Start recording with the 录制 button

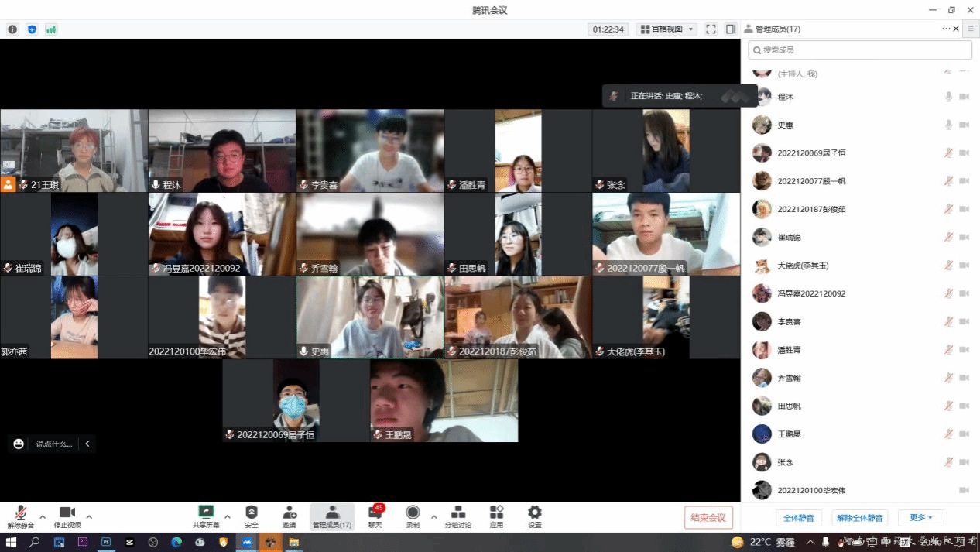tap(413, 516)
